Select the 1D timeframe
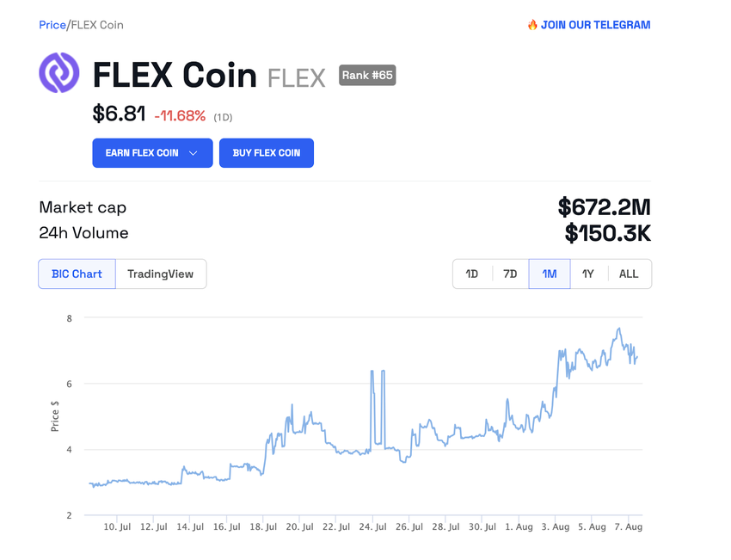731x560 pixels. [x=471, y=273]
